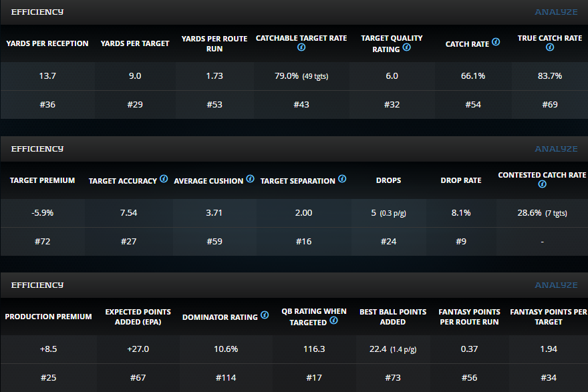The width and height of the screenshot is (588, 392).
Task: Click the Yards Per Route Run header
Action: [x=214, y=43]
